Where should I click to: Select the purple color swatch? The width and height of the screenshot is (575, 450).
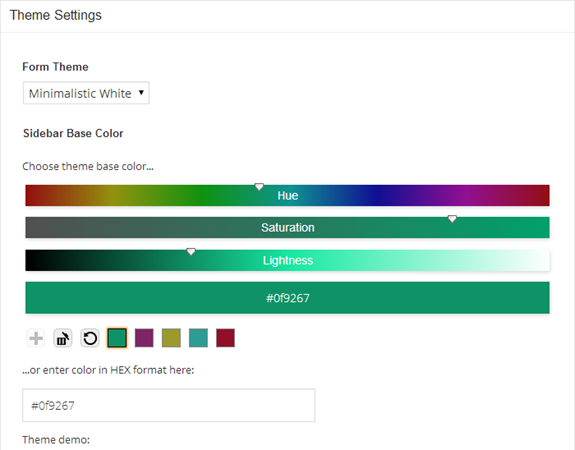coord(144,338)
